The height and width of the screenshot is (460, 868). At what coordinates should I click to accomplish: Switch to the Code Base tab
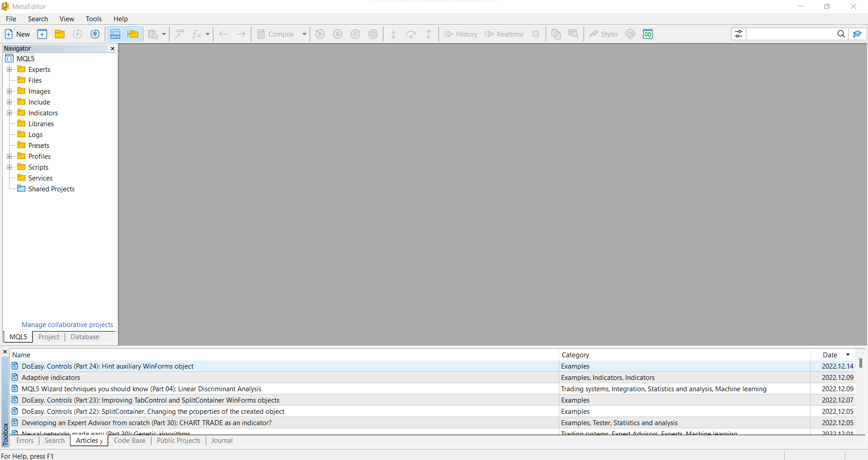point(130,441)
